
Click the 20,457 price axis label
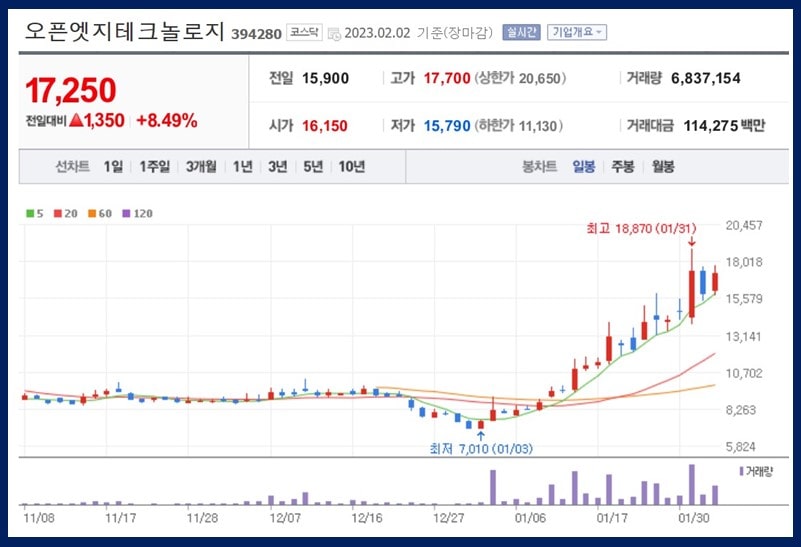click(744, 225)
